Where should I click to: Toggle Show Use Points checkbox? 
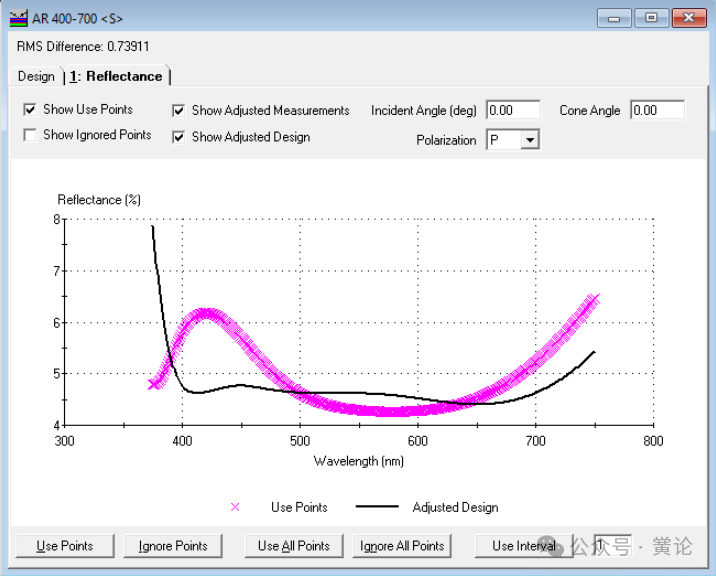[30, 110]
